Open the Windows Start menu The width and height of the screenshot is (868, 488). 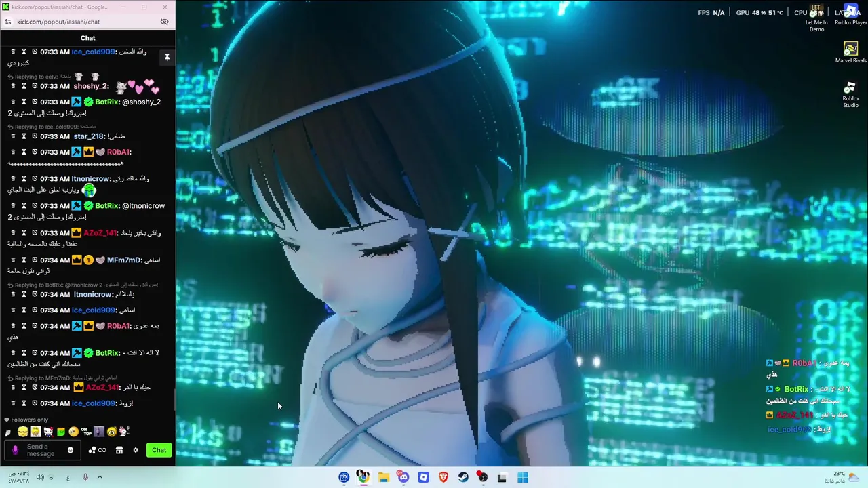click(523, 477)
